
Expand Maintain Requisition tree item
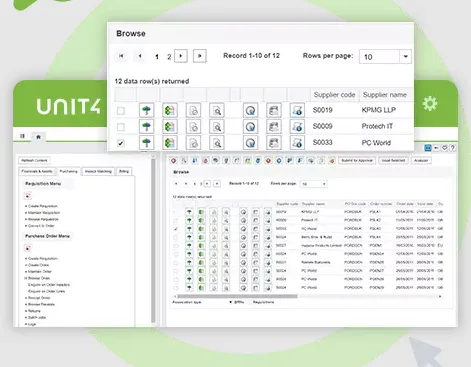click(x=26, y=213)
